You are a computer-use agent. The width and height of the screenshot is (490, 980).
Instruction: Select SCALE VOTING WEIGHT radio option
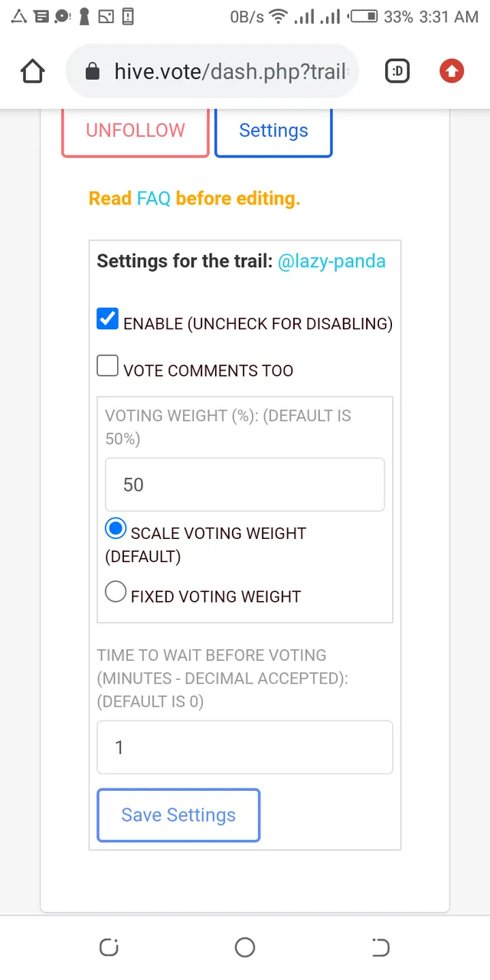click(x=116, y=528)
